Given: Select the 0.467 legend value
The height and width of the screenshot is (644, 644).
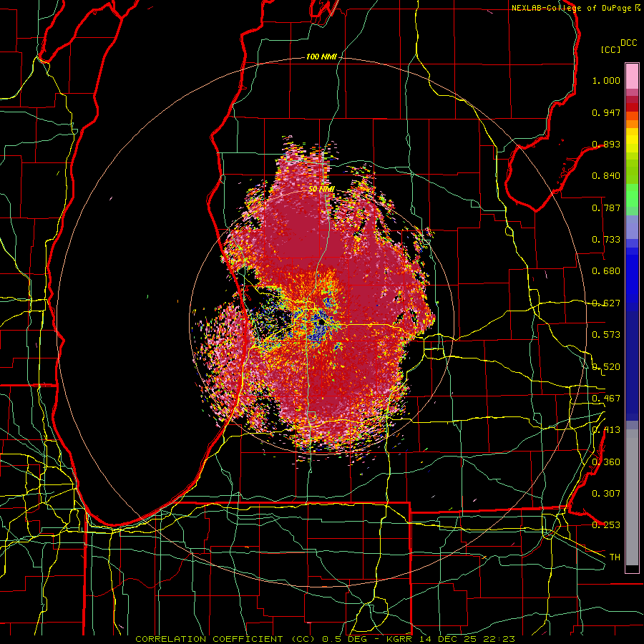Looking at the screenshot, I should coord(606,399).
